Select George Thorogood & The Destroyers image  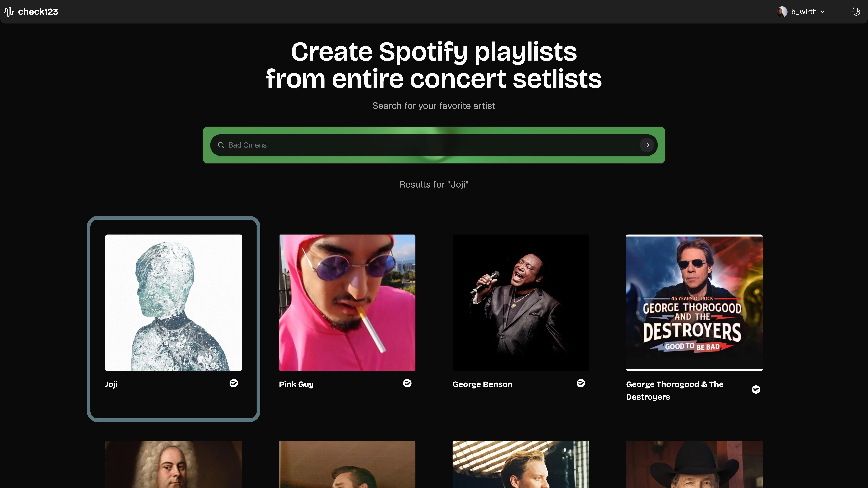click(694, 303)
